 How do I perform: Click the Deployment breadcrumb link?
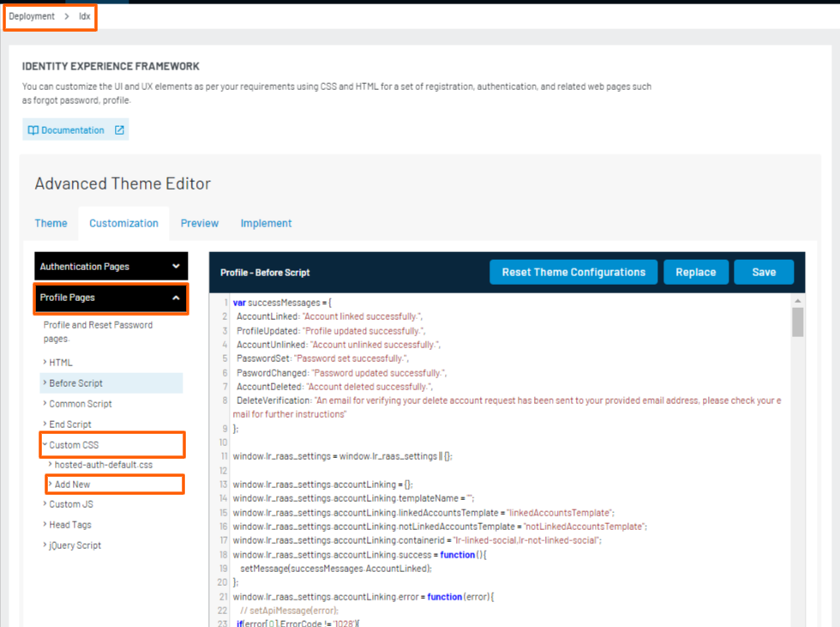tap(32, 15)
